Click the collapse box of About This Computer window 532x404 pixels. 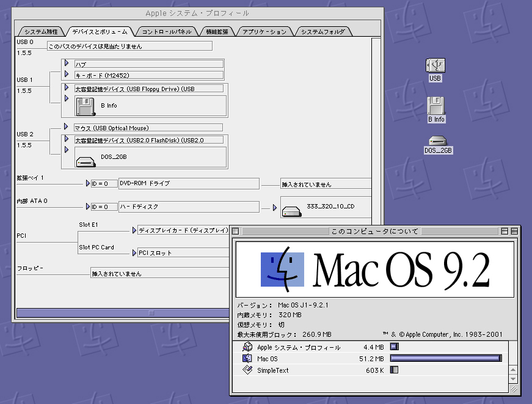coord(514,231)
